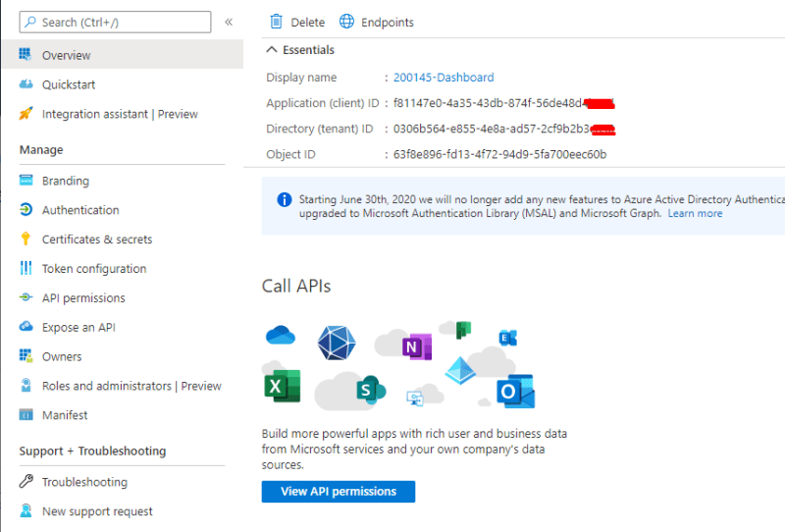The height and width of the screenshot is (532, 785).
Task: Click the Overview grid icon
Action: (x=26, y=55)
